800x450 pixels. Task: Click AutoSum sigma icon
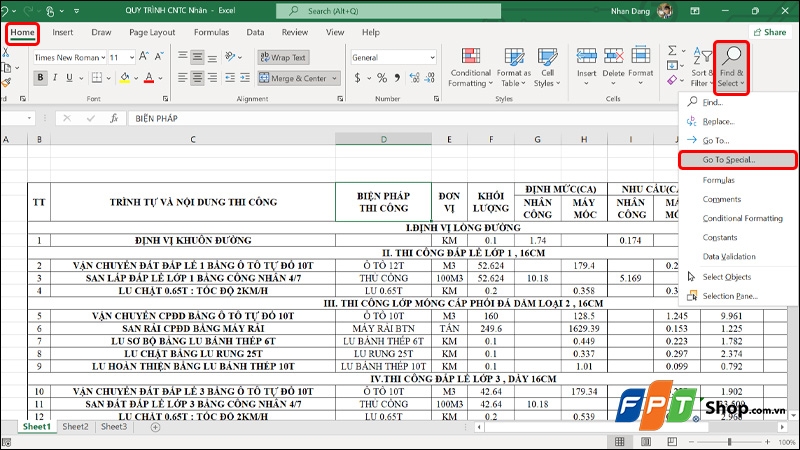(x=672, y=51)
